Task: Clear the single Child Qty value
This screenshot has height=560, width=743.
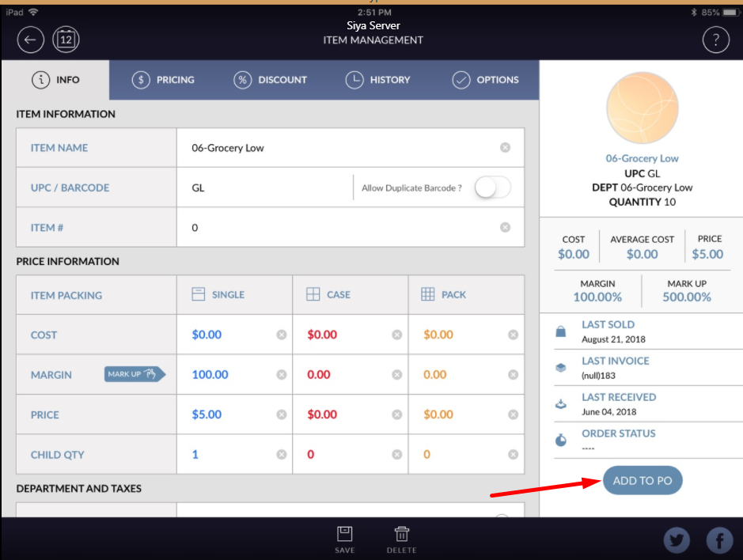Action: (281, 455)
